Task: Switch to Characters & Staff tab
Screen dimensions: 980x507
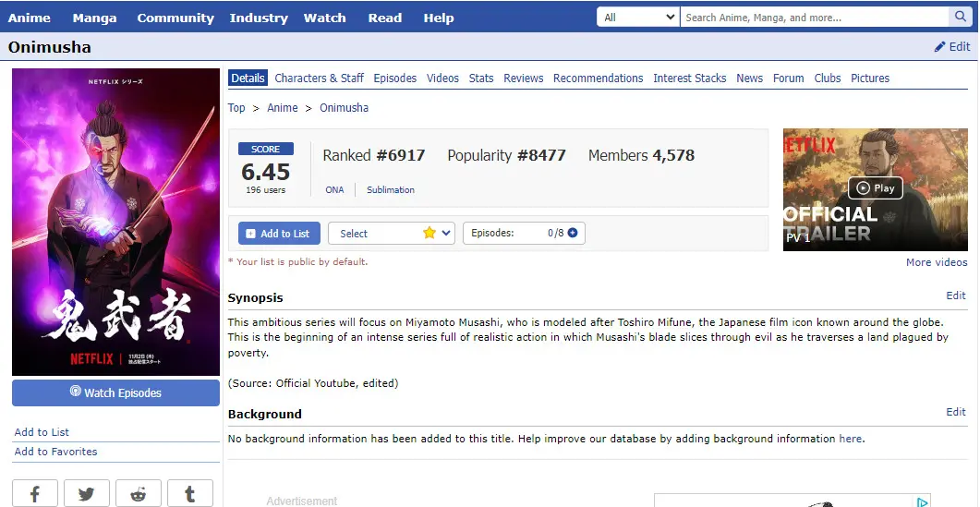Action: [319, 78]
